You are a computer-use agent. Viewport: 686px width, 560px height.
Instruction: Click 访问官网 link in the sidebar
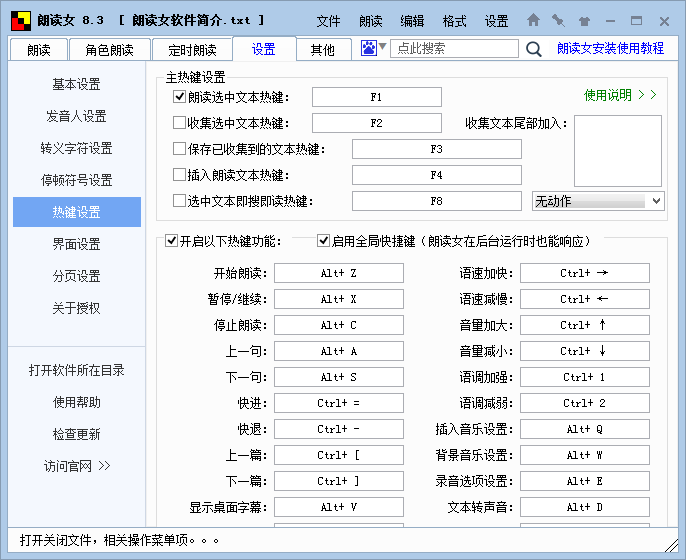pyautogui.click(x=77, y=466)
